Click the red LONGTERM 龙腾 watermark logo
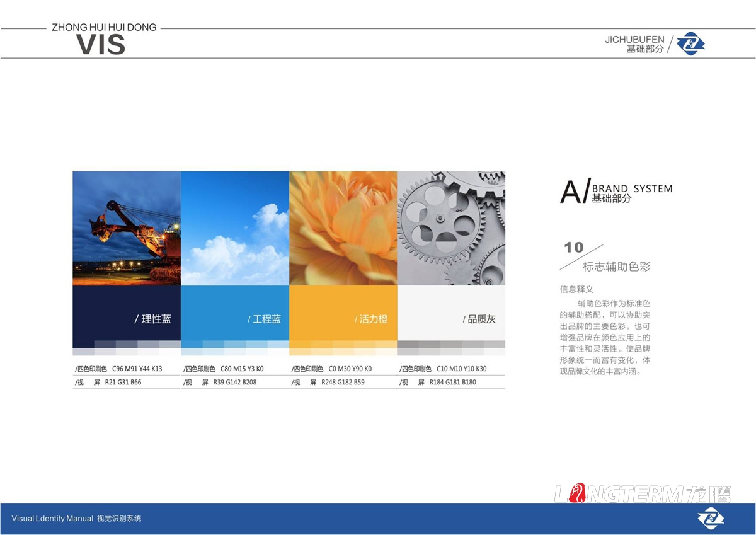756x535 pixels. click(x=644, y=494)
